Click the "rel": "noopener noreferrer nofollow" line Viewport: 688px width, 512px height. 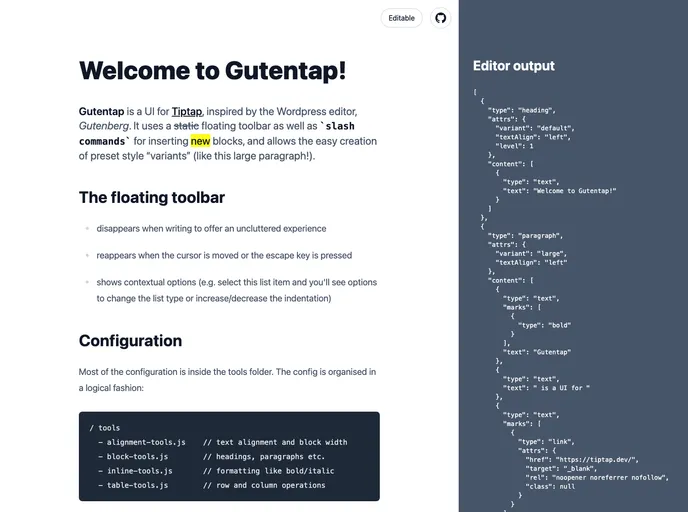(x=597, y=477)
